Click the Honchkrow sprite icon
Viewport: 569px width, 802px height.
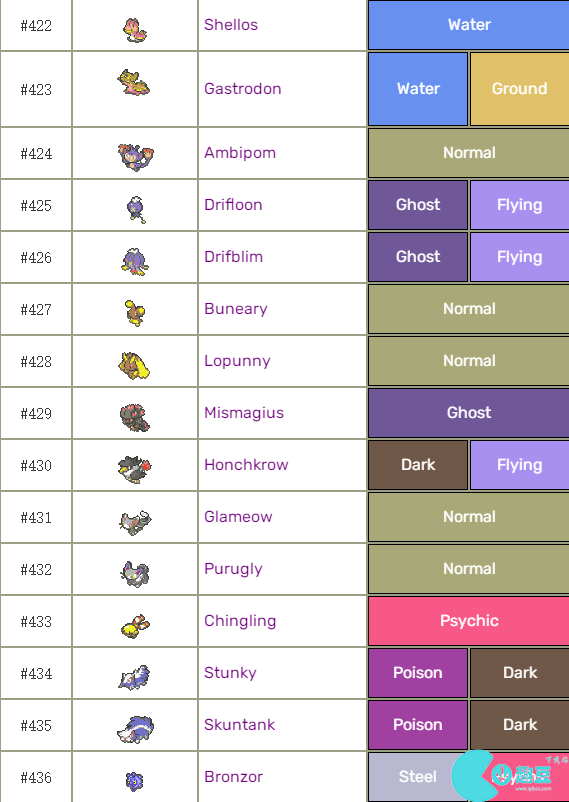[135, 469]
